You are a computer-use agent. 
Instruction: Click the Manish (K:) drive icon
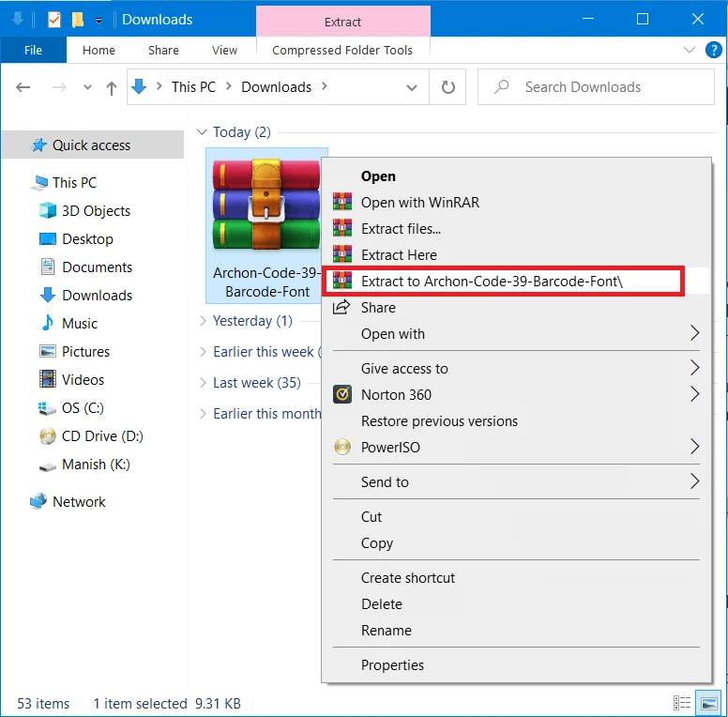[47, 465]
